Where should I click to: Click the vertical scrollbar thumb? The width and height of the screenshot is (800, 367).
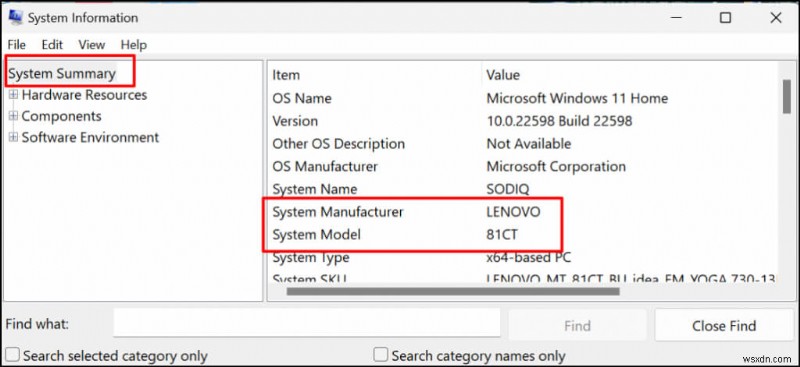click(x=786, y=96)
